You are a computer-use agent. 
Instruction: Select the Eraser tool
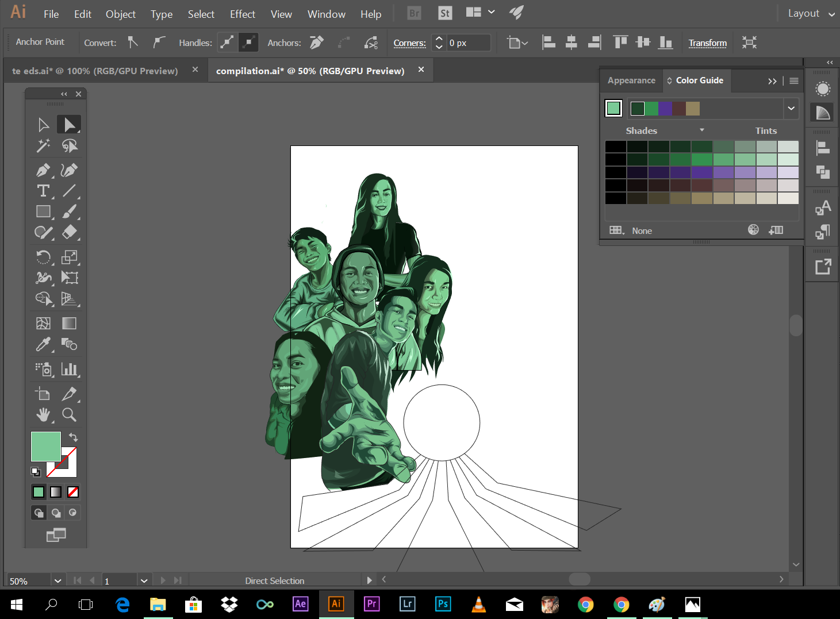[x=69, y=232]
